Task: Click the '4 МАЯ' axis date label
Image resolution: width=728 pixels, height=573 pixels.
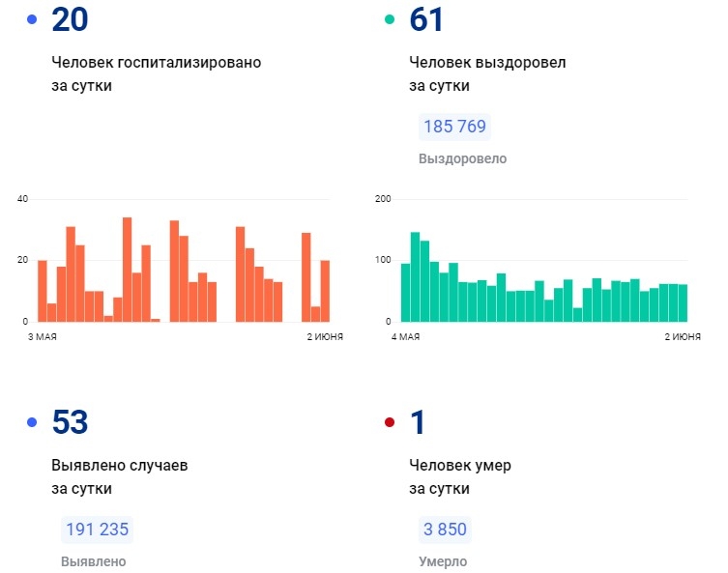Action: pyautogui.click(x=404, y=336)
